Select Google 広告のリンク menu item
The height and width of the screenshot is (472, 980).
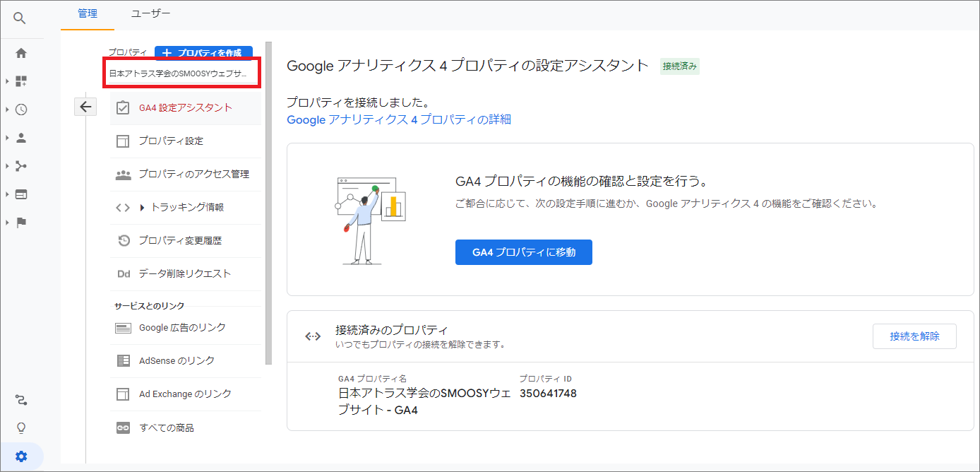click(x=186, y=328)
